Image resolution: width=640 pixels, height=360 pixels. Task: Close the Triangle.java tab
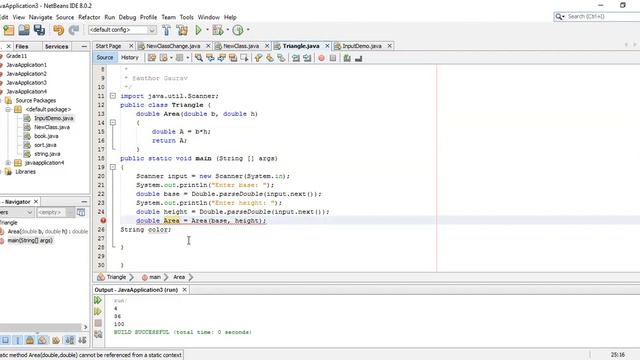327,46
